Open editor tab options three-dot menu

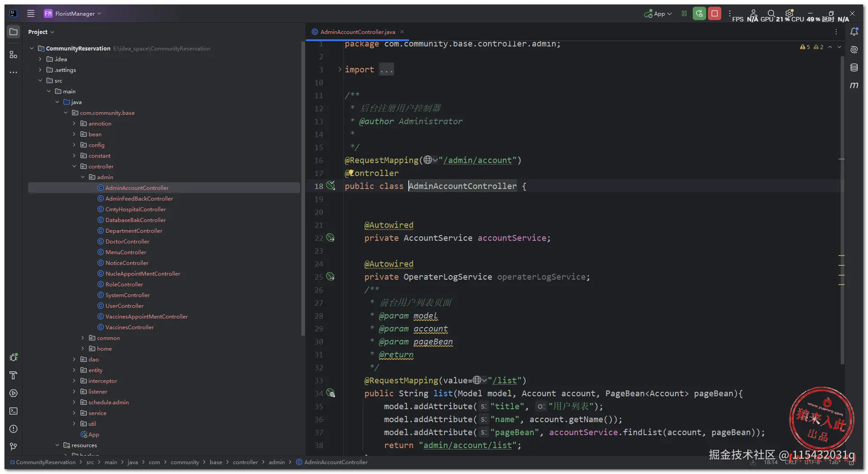836,32
